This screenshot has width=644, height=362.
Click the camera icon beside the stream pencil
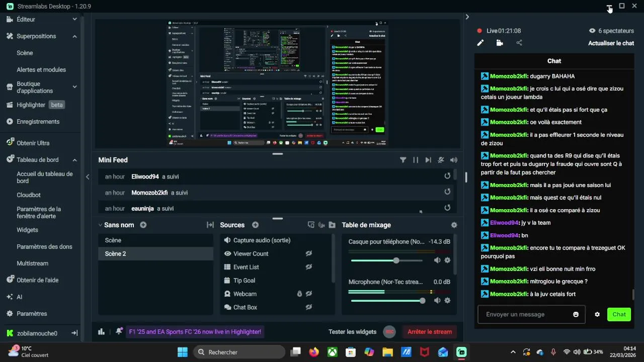coord(500,43)
